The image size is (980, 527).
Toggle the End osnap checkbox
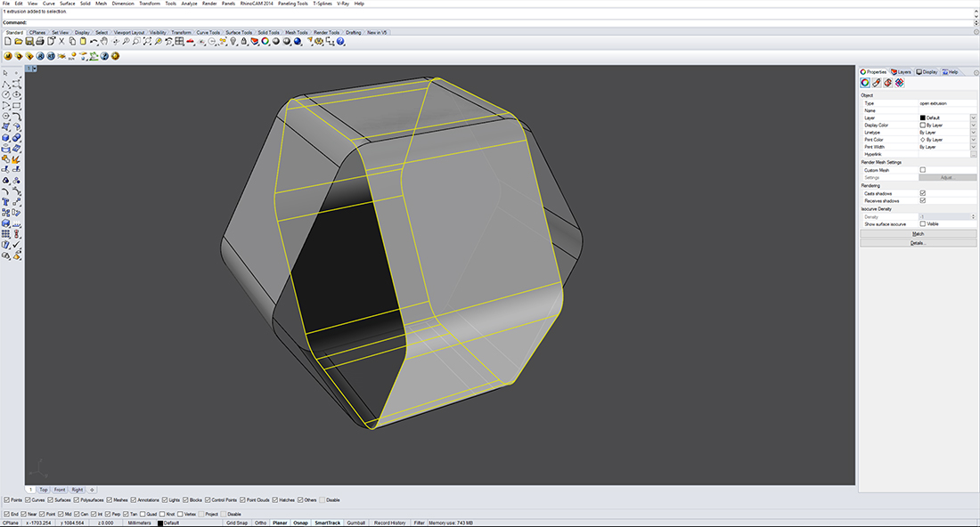[x=6, y=514]
